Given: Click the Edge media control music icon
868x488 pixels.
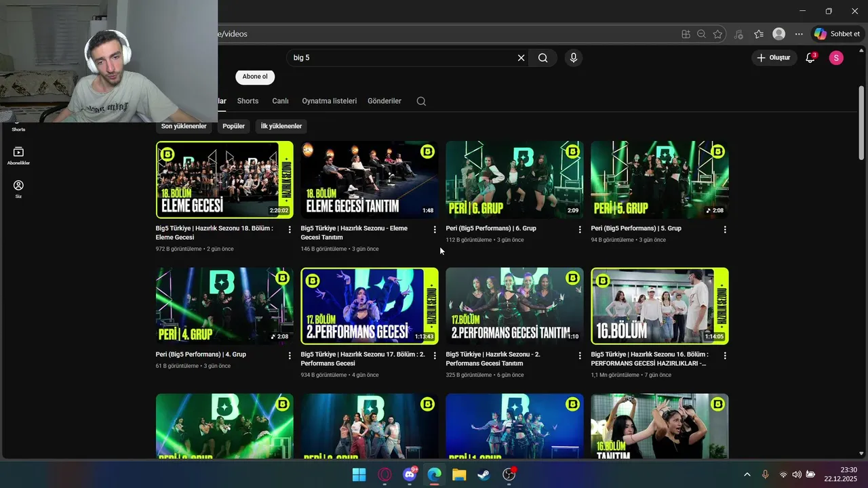Looking at the screenshot, I should 738,34.
